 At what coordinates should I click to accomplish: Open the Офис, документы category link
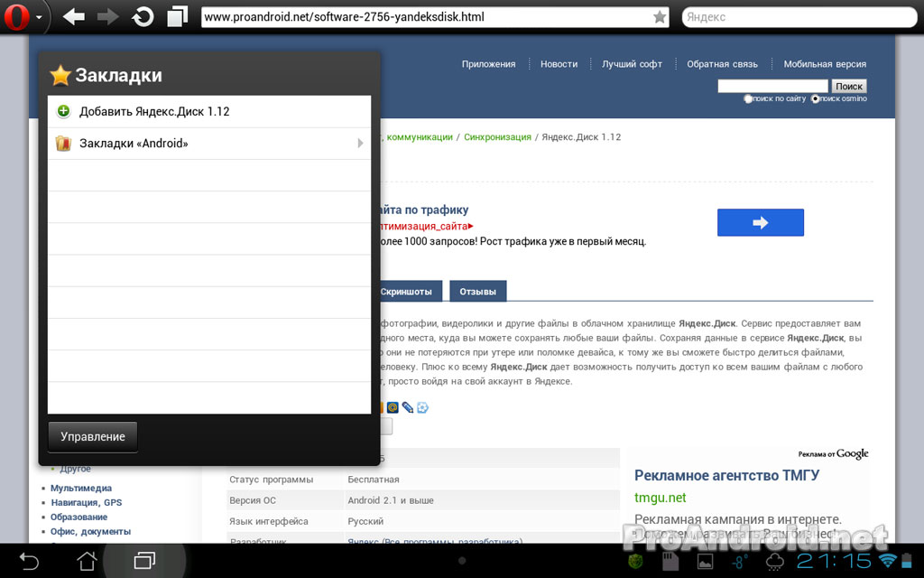click(91, 531)
